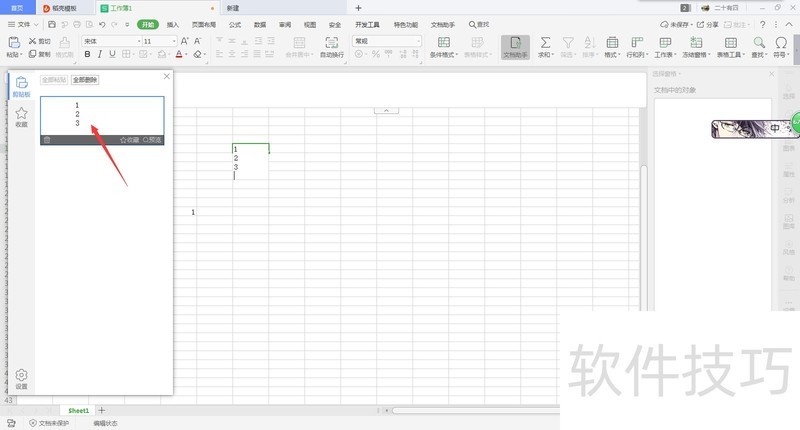This screenshot has height=430, width=800.
Task: Toggle Italic formatting
Action: tap(99, 54)
